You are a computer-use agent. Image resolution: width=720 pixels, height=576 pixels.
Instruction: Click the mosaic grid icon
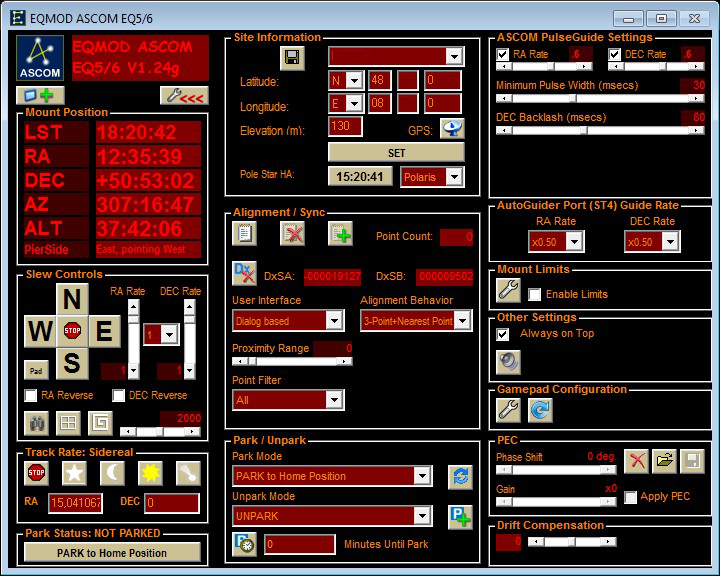pos(68,423)
